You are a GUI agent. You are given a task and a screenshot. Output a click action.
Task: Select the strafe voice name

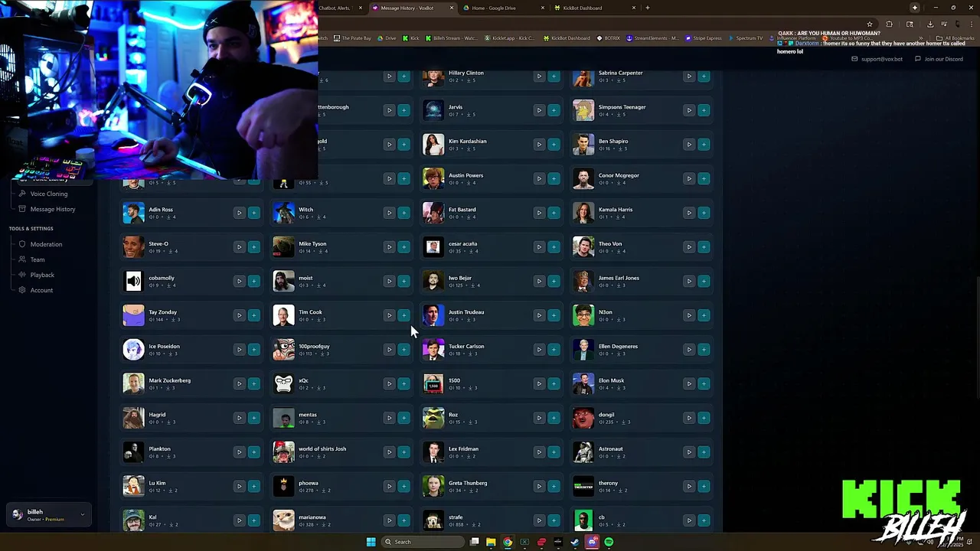(456, 517)
